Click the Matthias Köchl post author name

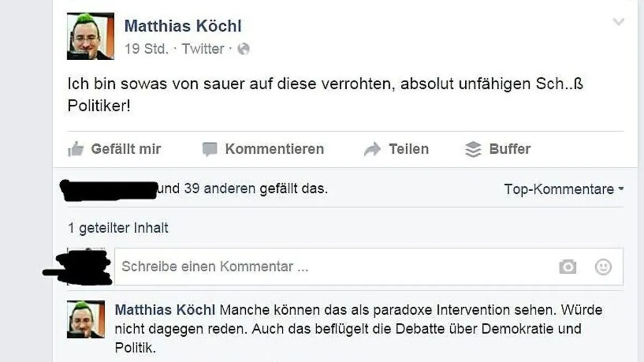(x=183, y=25)
